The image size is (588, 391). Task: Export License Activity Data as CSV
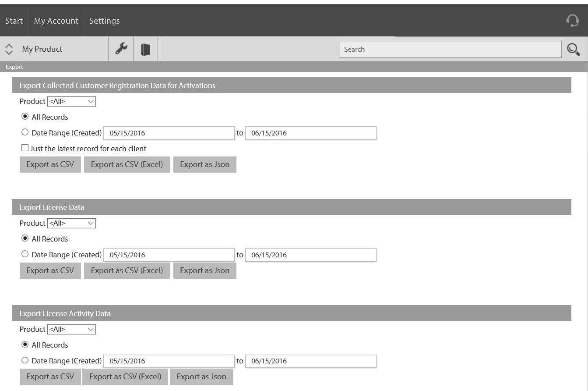(x=50, y=377)
